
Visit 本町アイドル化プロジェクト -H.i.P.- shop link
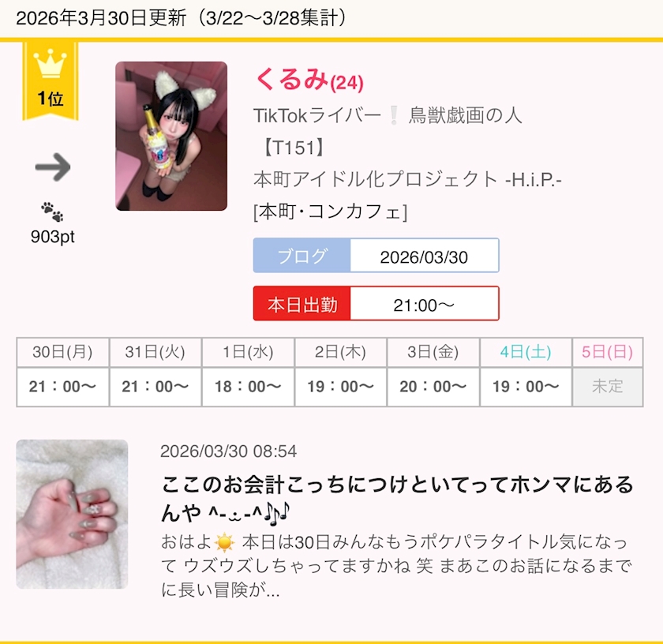point(407,179)
